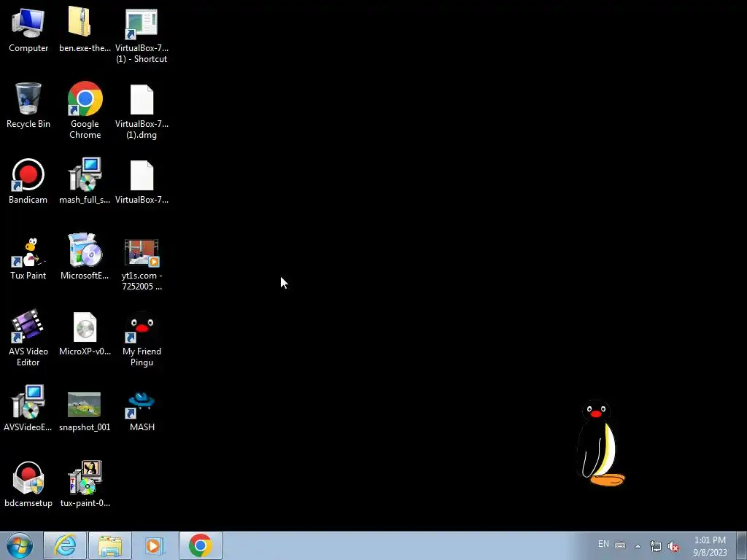Click the Pingu penguin desktop pet
Viewport: 747px width, 560px height.
click(x=600, y=443)
